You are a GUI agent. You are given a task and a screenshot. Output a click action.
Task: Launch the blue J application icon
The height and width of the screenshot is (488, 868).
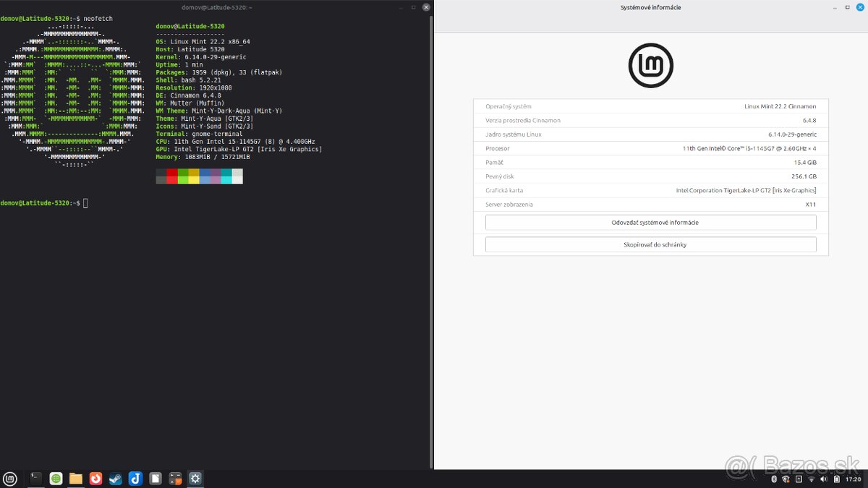pyautogui.click(x=135, y=479)
